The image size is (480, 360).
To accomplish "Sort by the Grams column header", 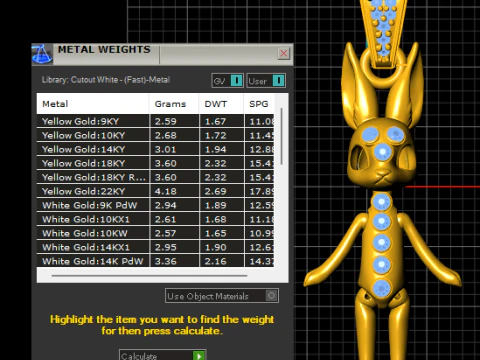I will [174, 104].
